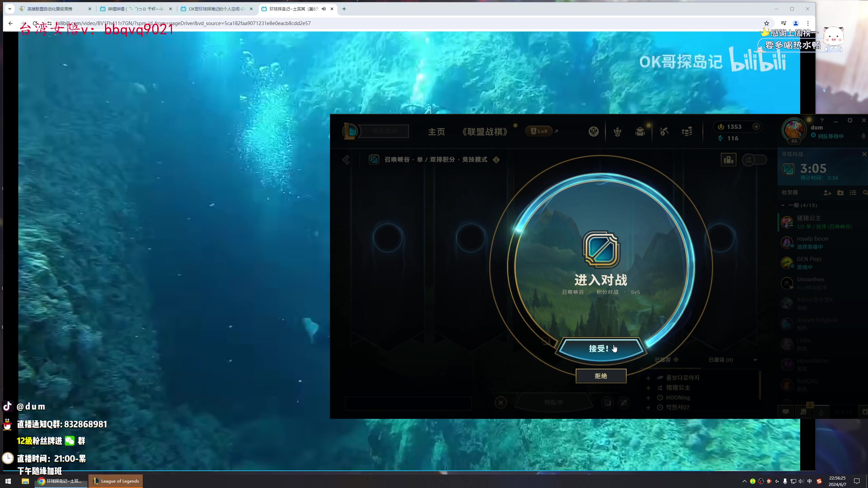
Task: Open League client help question mark
Action: 822,121
